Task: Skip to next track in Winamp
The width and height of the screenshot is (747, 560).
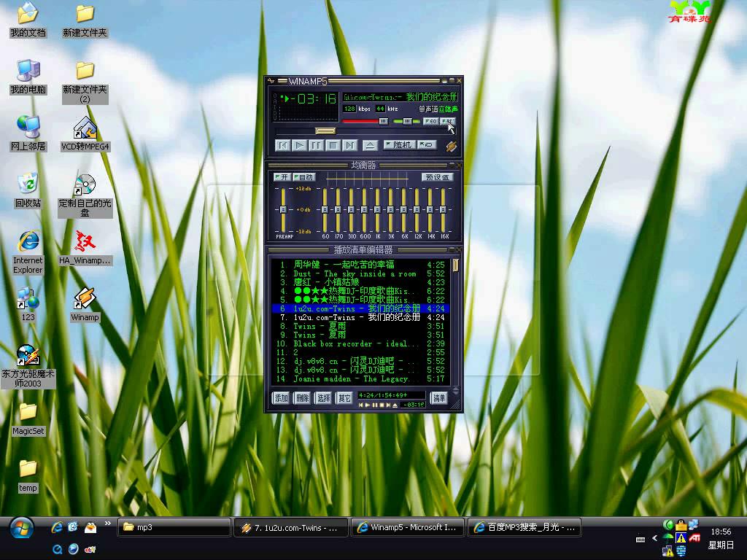Action: pyautogui.click(x=350, y=145)
